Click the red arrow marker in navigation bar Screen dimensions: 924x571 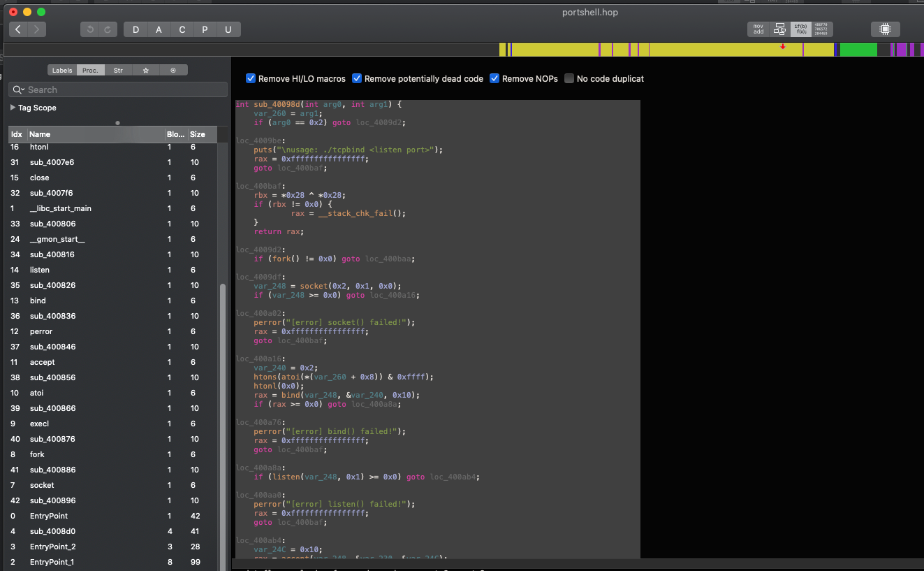point(783,47)
